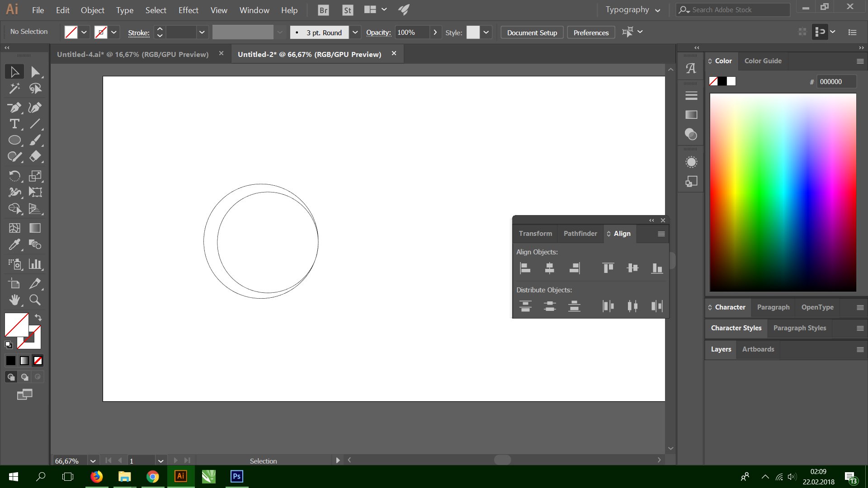Expand the 3 pt. Round brush dropdown

click(355, 33)
